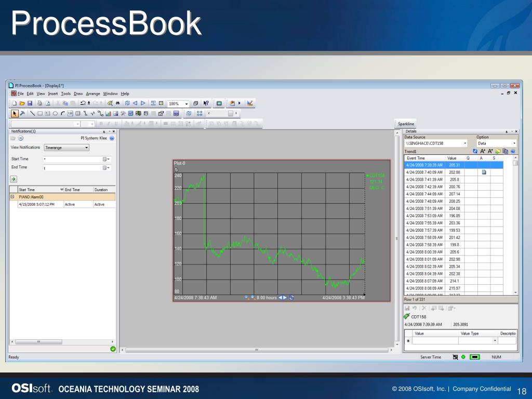Open the font name dropdown in the formatting toolbar

click(x=78, y=124)
